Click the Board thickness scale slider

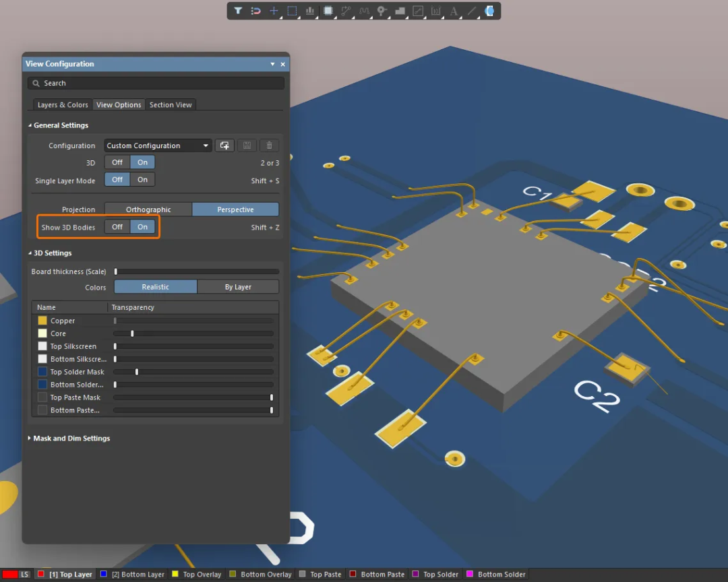197,271
